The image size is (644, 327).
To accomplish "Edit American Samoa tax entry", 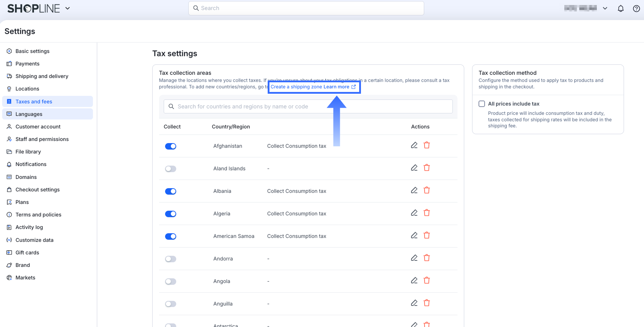I will [414, 235].
